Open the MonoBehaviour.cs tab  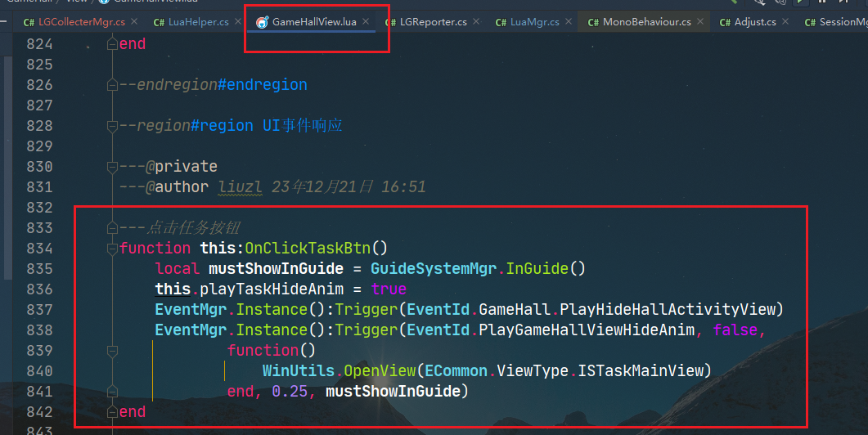point(646,22)
